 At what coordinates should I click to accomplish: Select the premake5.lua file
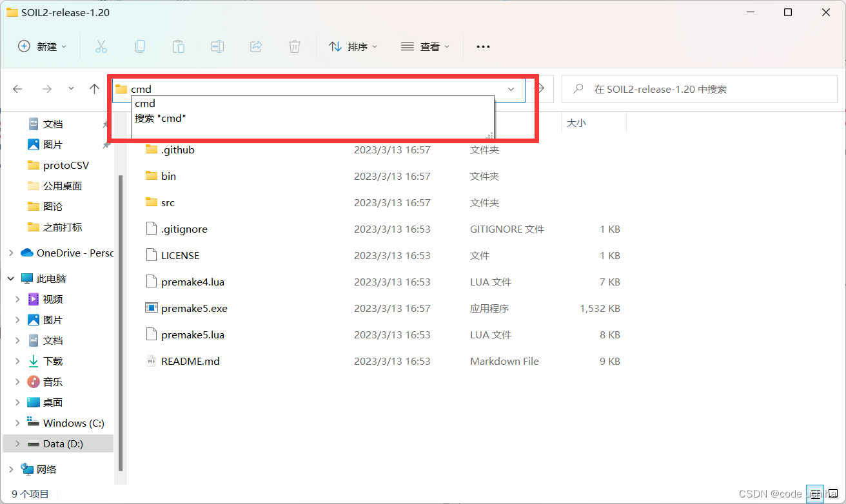tap(193, 334)
